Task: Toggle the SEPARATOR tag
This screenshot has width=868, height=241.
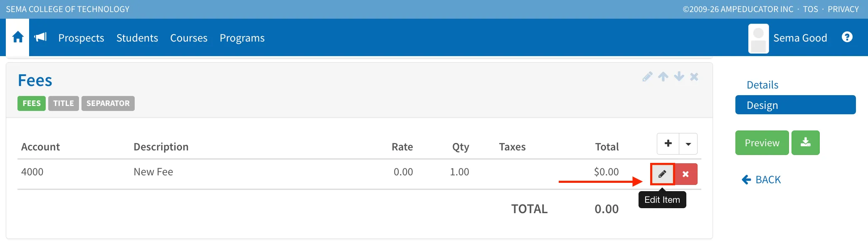Action: (x=108, y=103)
